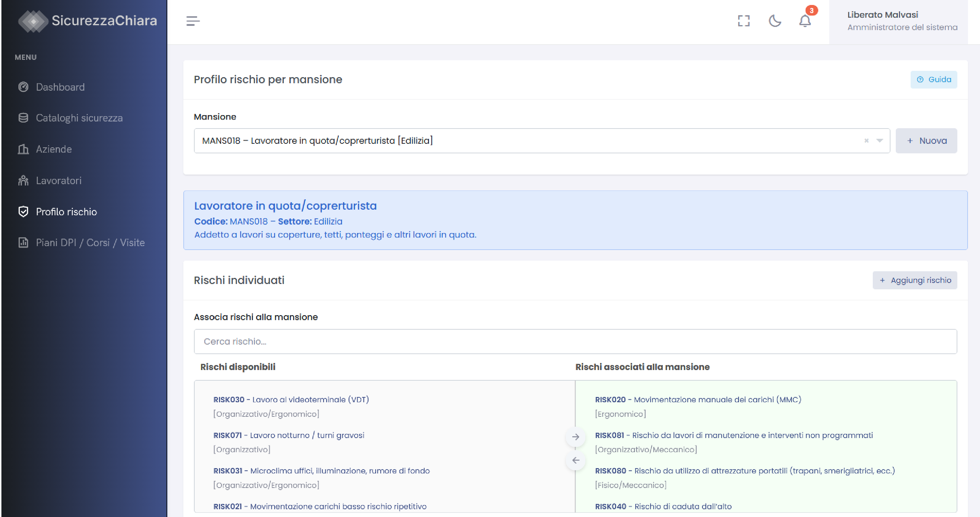Enter fullscreen mode icon

743,21
